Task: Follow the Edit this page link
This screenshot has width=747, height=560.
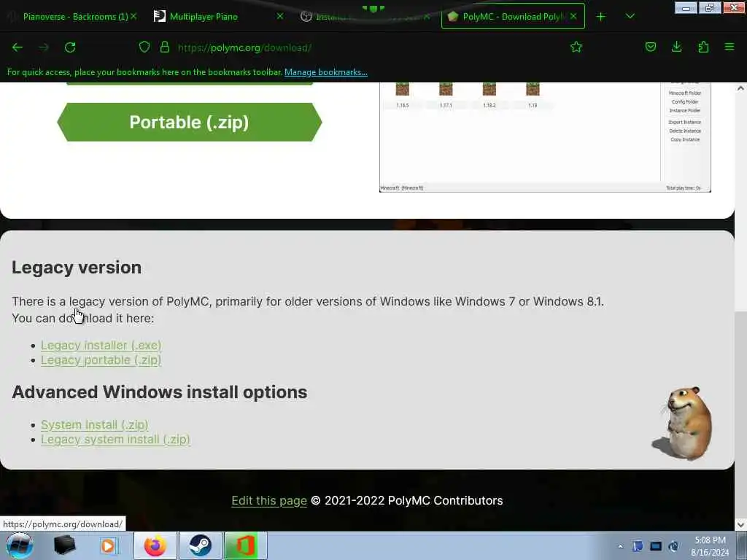Action: [x=269, y=500]
